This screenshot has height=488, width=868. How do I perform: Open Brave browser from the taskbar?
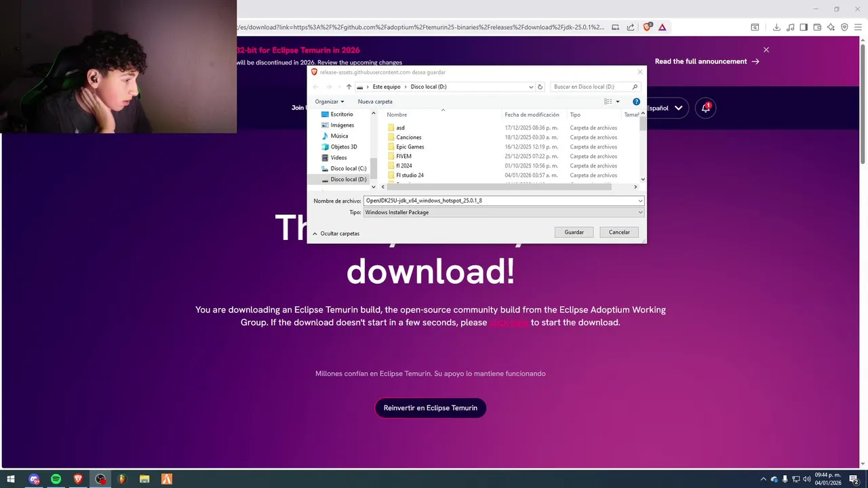click(x=79, y=479)
